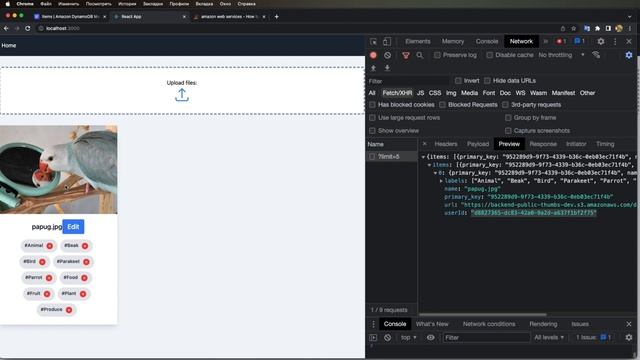
Task: Remove the #Food tag
Action: click(84, 278)
